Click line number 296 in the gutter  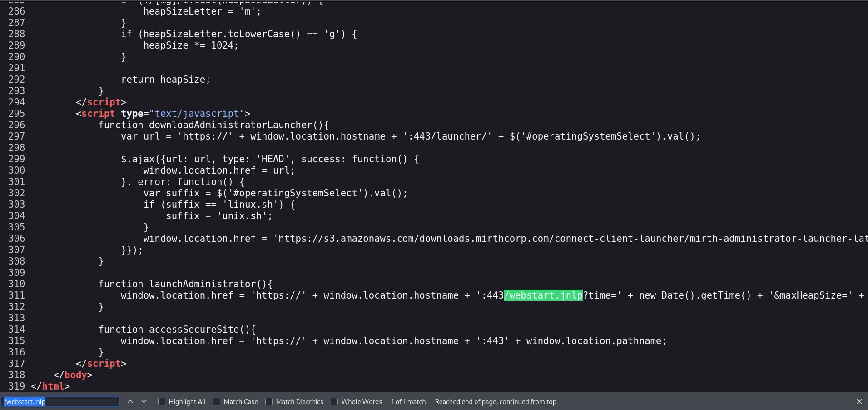pos(17,125)
